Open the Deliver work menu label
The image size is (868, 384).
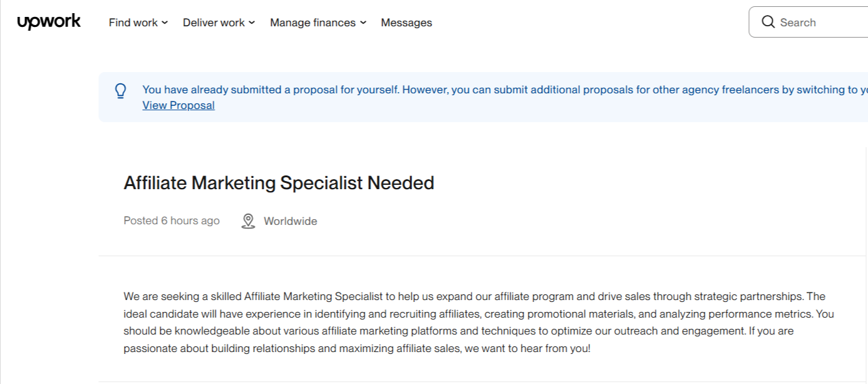tap(214, 23)
